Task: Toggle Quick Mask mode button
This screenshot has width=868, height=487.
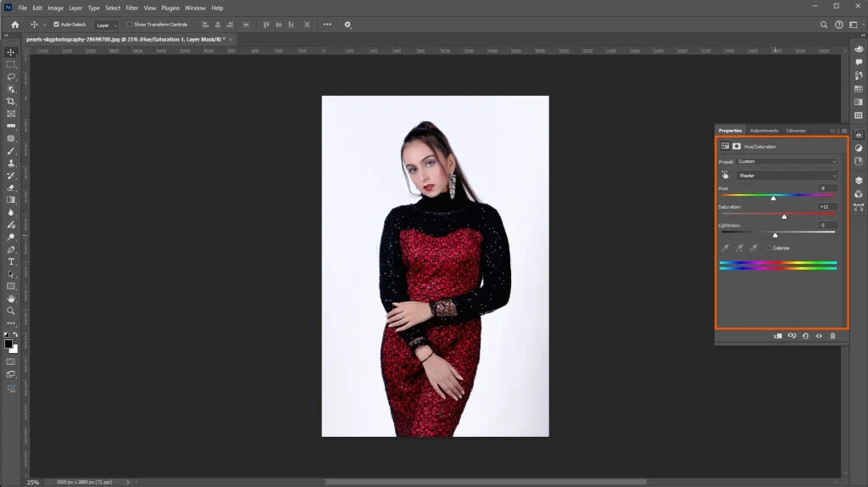Action: tap(11, 361)
